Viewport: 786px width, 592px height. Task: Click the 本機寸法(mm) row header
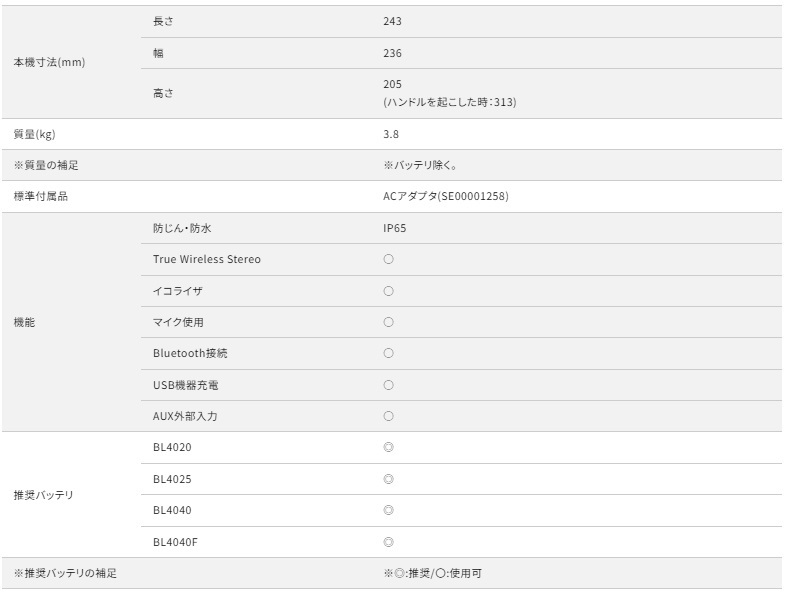coord(49,62)
